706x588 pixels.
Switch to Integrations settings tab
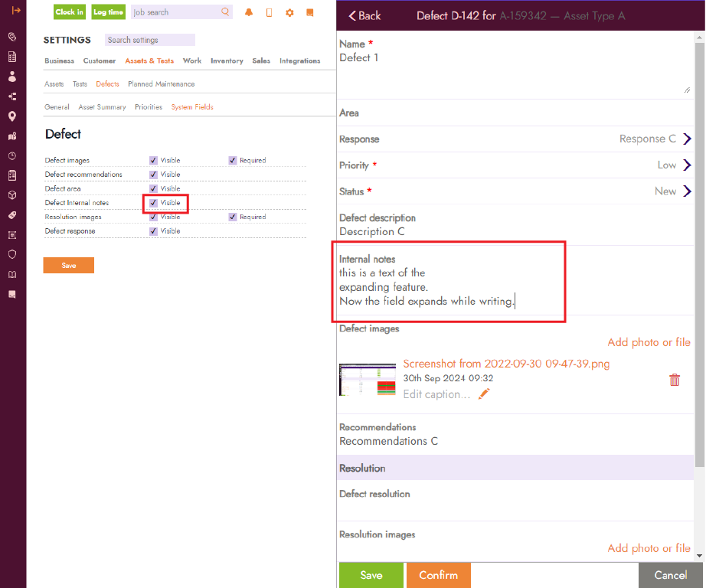pos(300,60)
